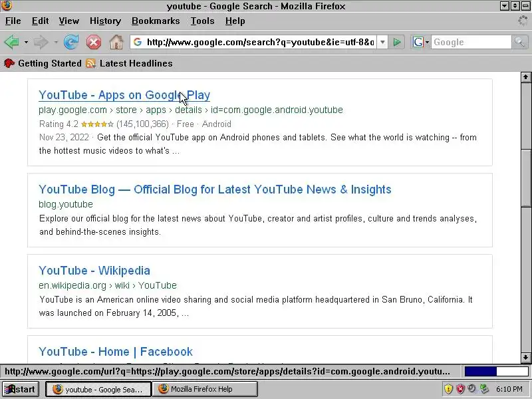Click the green Go arrow button
Screen dimensions: 532x399
[397, 42]
